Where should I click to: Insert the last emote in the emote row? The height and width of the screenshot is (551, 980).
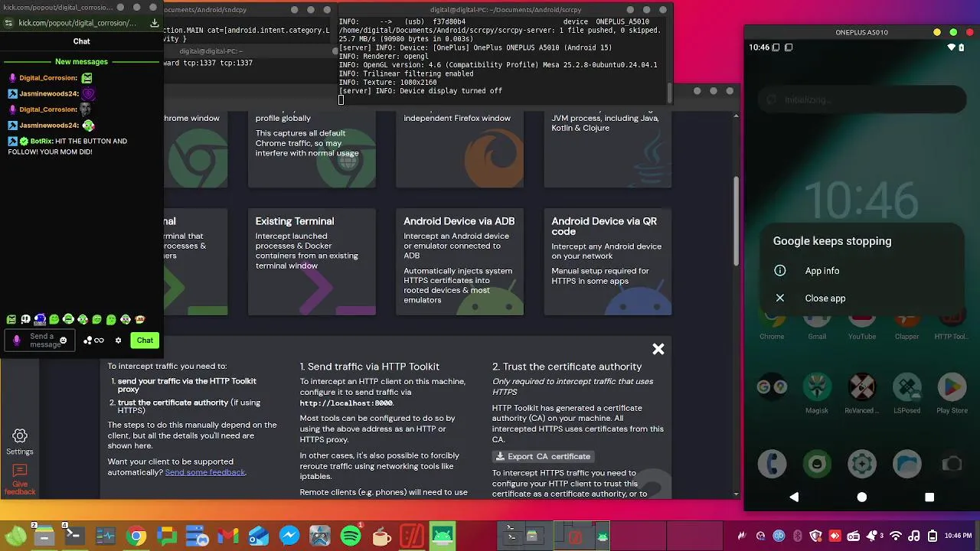tap(139, 319)
